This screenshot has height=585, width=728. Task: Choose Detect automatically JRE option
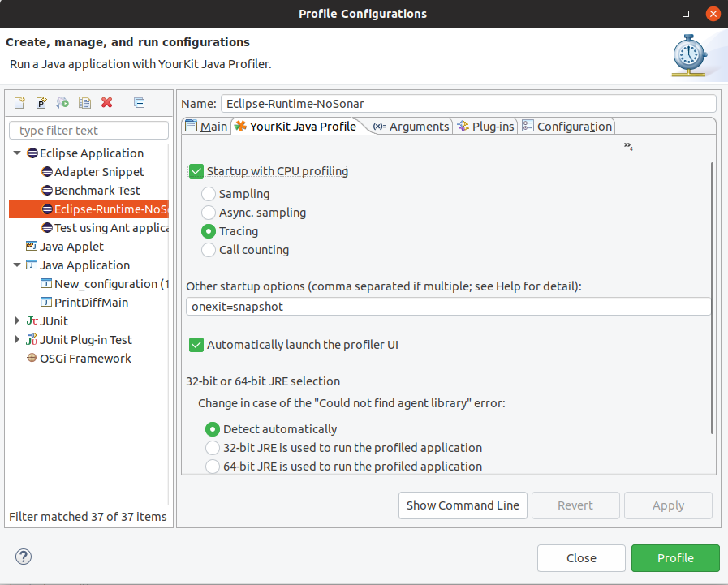(213, 429)
